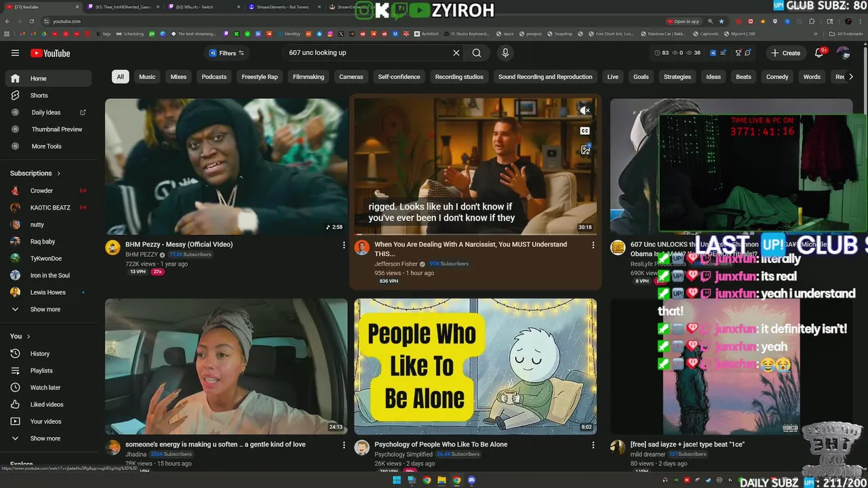Open the notifications bell
868x488 pixels.
819,53
